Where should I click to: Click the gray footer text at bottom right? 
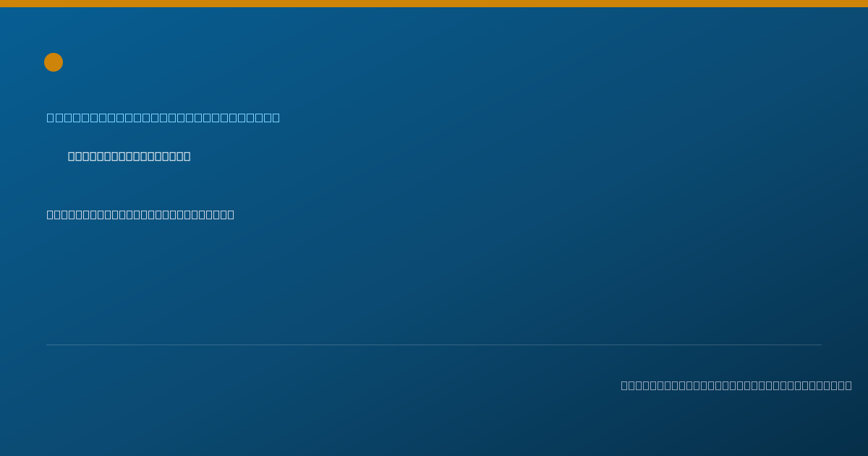tap(736, 385)
